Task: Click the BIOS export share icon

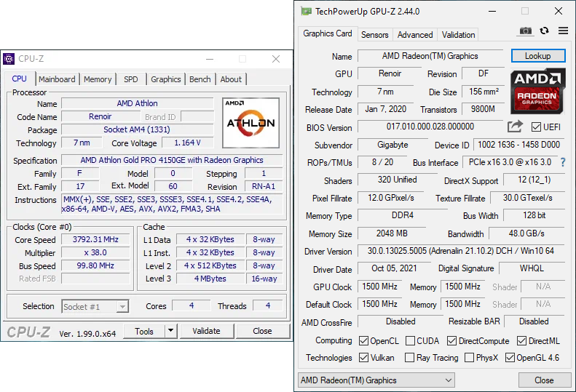Action: tap(515, 127)
